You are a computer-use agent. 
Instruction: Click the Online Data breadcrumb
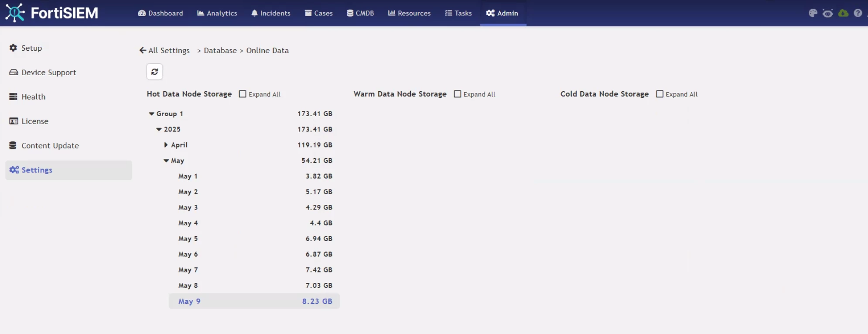coord(267,51)
